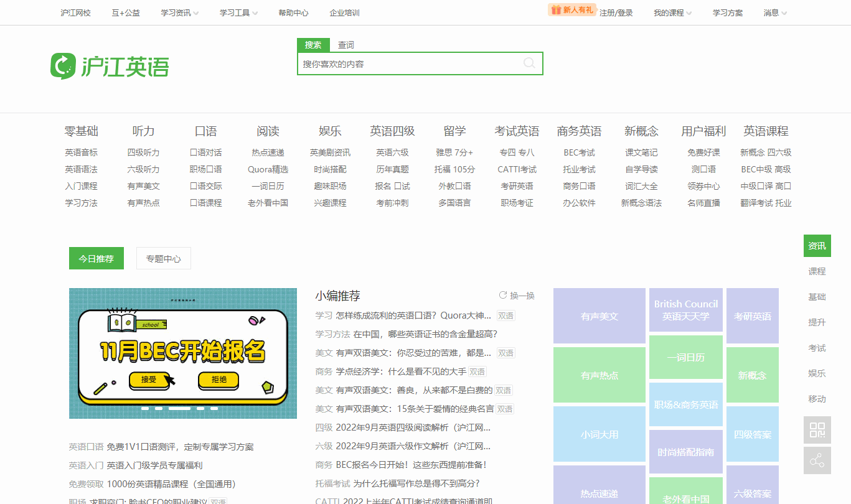Expand the 我的课程 dropdown
The image size is (851, 504).
(672, 12)
